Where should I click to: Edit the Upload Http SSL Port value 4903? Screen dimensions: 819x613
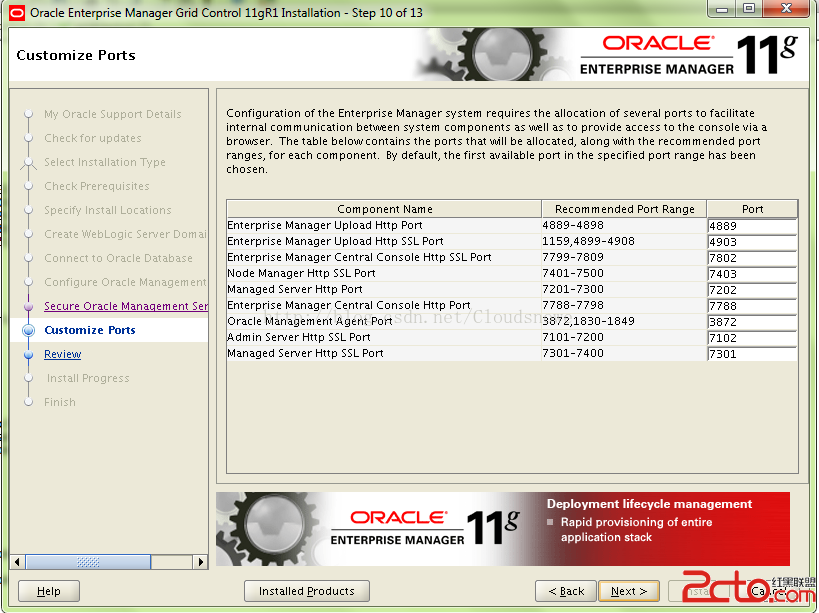[x=752, y=242]
